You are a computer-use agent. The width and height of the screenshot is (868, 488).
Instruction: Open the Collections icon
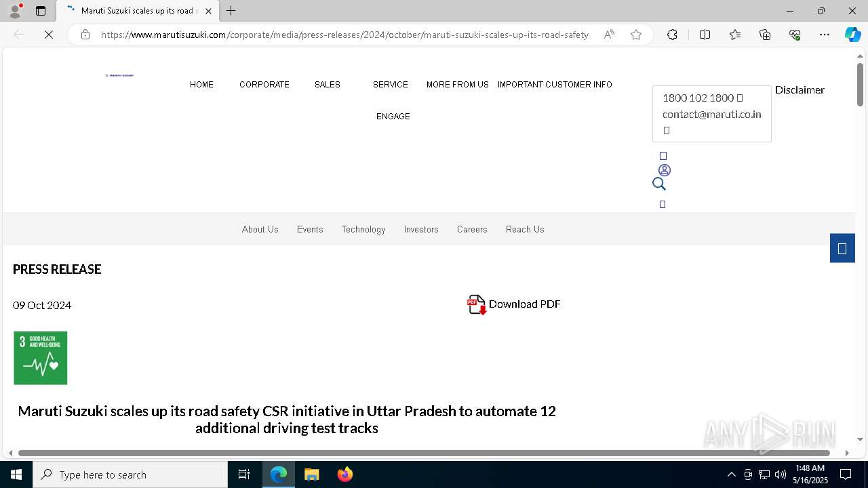click(x=765, y=35)
